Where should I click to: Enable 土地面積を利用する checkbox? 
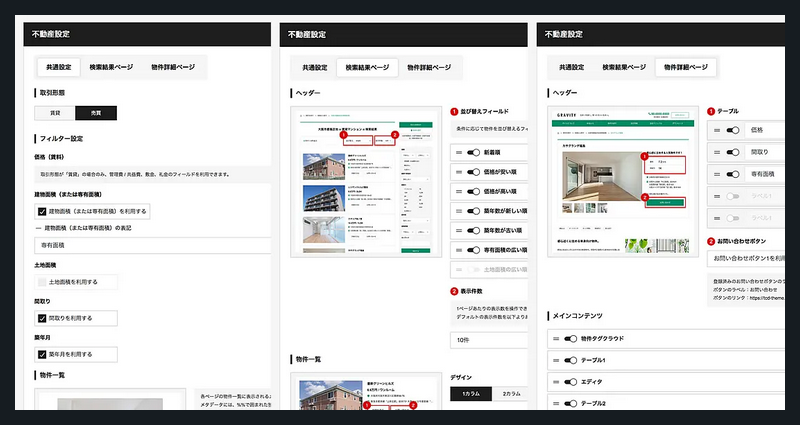coord(42,283)
